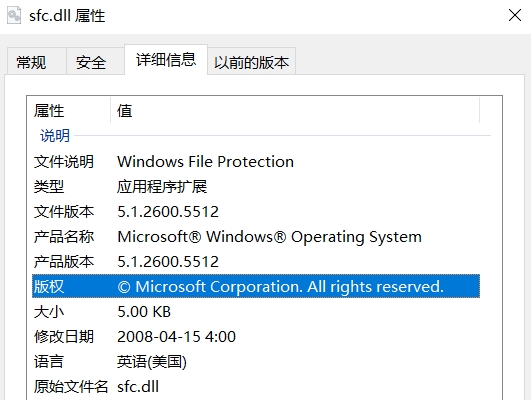Select the 类型 应用程序扩展 row
531x400 pixels.
click(256, 187)
